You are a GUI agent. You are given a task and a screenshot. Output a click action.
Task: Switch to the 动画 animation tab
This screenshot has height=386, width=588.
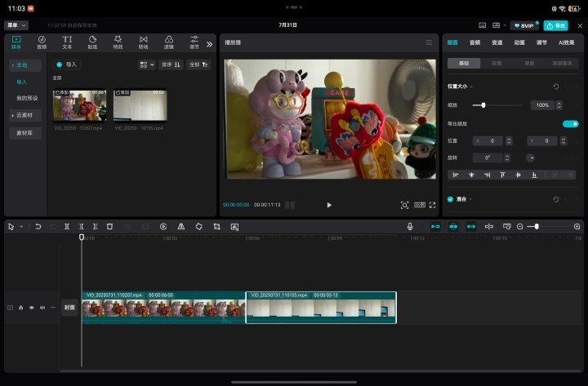click(x=519, y=42)
